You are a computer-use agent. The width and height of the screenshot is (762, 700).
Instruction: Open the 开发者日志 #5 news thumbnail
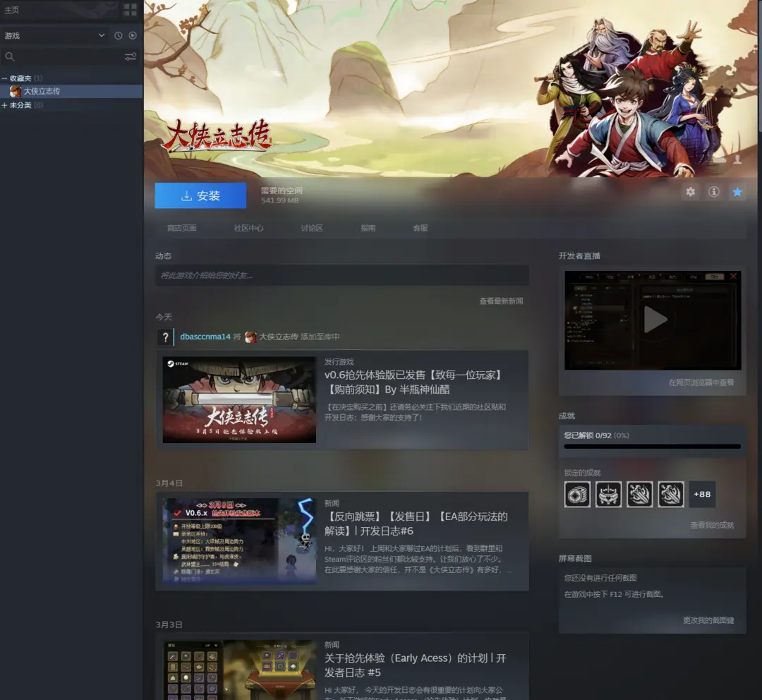tap(239, 670)
